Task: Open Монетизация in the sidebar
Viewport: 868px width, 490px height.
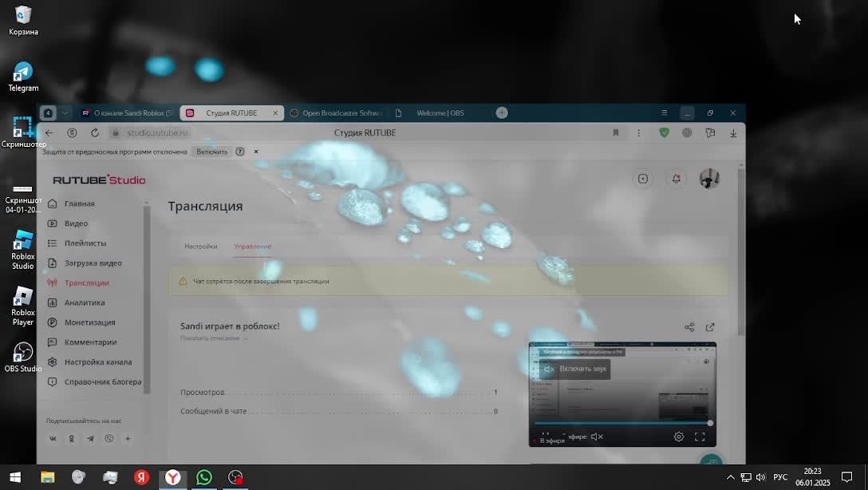Action: click(x=89, y=322)
